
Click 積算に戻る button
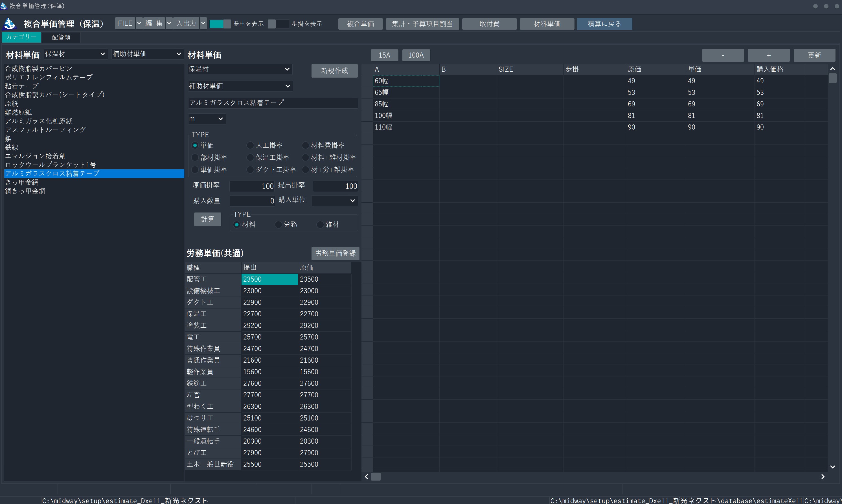[604, 24]
